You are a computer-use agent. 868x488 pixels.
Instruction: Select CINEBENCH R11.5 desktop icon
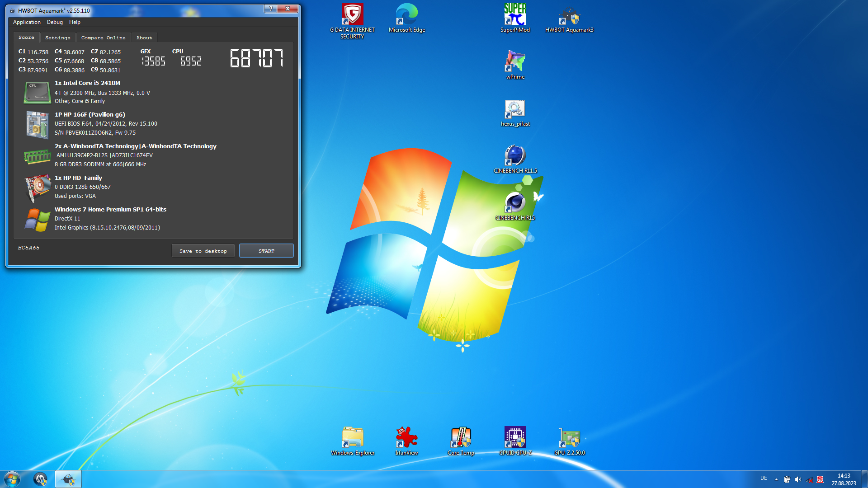[x=515, y=159]
